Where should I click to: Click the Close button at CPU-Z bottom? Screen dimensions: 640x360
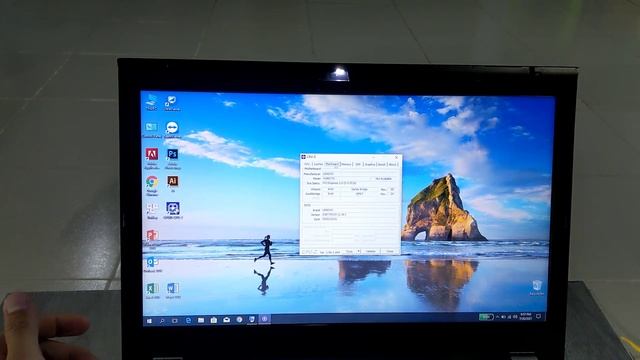pyautogui.click(x=390, y=251)
